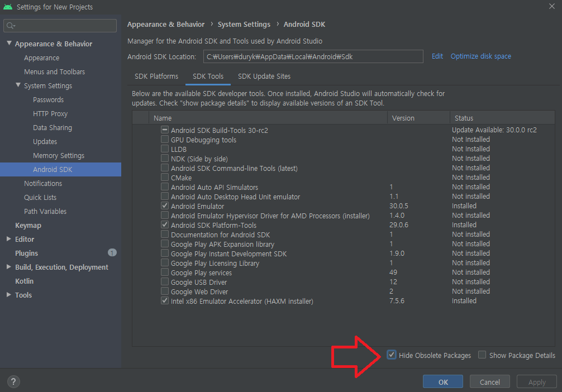Screen dimensions: 562x392
Task: Toggle Hide Obsolete Packages checkbox
Action: (392, 355)
